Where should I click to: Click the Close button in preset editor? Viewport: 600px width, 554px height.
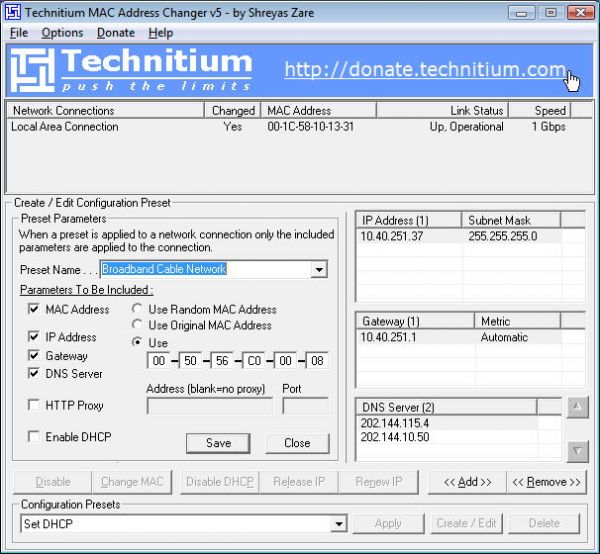pos(297,443)
